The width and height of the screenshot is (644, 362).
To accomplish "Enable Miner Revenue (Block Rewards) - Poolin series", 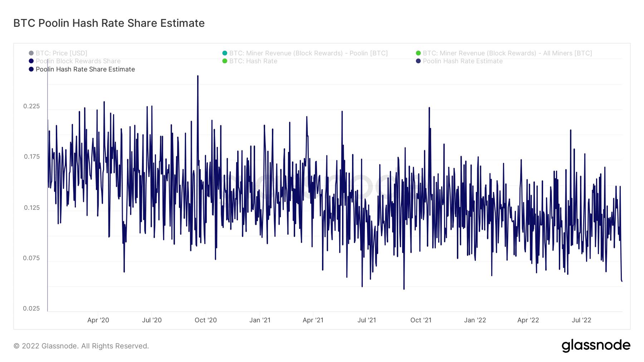I will tap(308, 53).
